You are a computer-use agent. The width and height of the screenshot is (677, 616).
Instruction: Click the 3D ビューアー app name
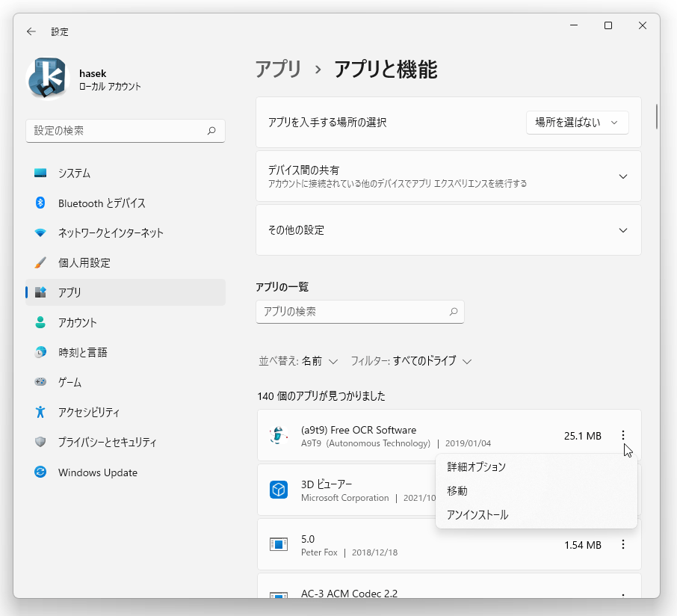327,484
